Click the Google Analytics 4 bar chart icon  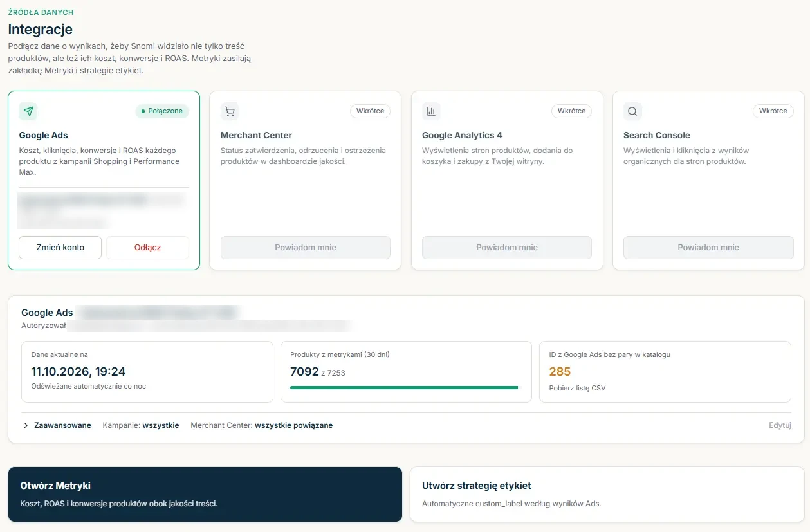[x=431, y=111]
